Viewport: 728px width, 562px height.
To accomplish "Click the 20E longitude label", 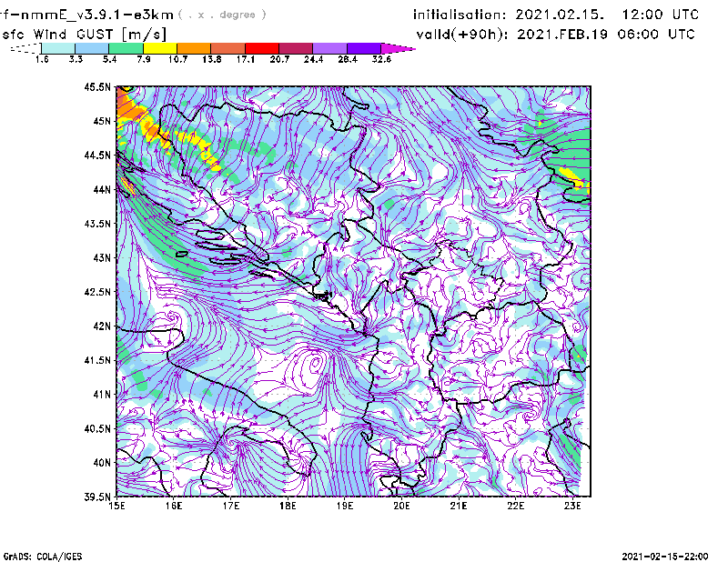I will (x=401, y=506).
